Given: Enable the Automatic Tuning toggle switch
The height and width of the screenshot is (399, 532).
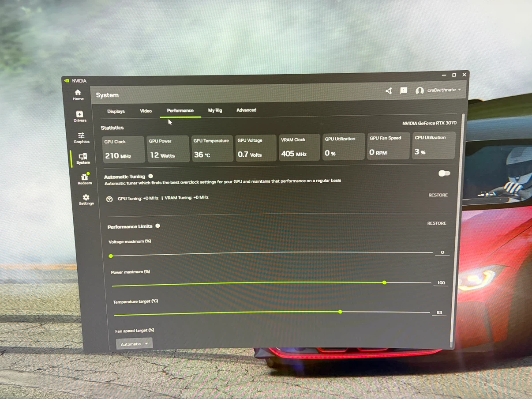Looking at the screenshot, I should pos(444,173).
